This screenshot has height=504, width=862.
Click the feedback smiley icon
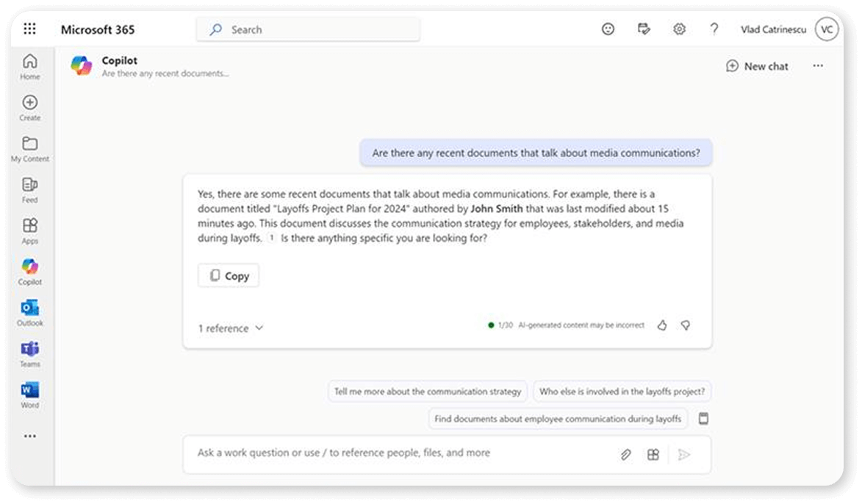(x=608, y=29)
